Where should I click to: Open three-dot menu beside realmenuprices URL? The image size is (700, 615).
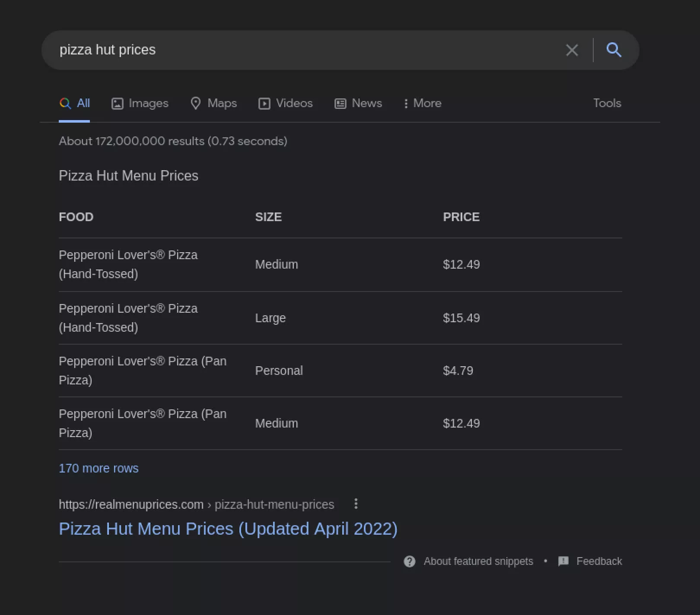(x=356, y=504)
